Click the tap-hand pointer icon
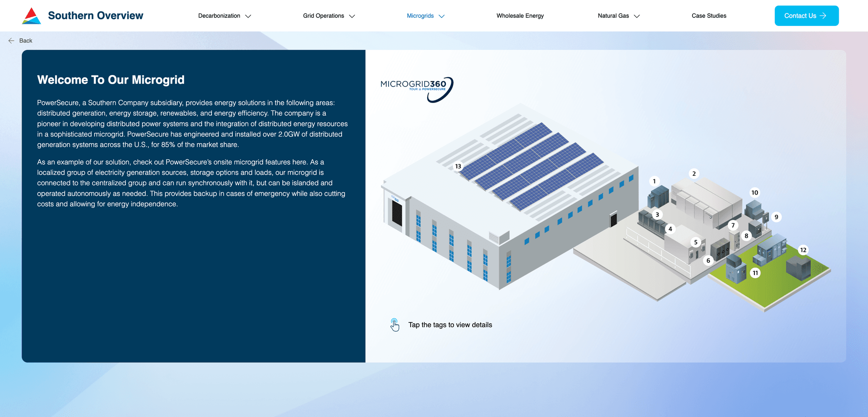Screen dimensions: 868x417 pyautogui.click(x=395, y=325)
